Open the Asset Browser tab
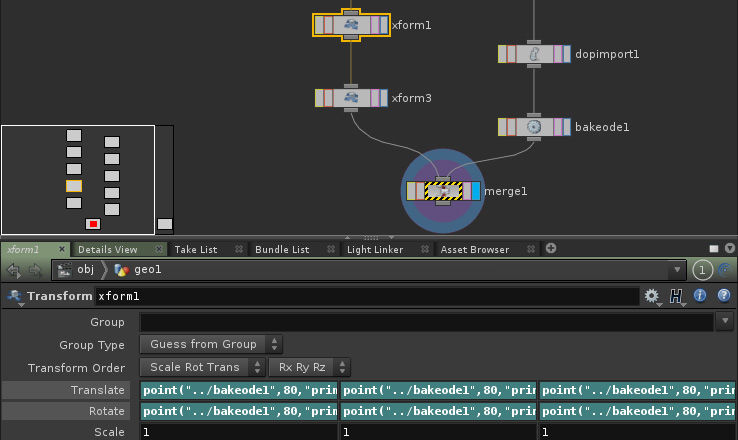 [x=474, y=249]
